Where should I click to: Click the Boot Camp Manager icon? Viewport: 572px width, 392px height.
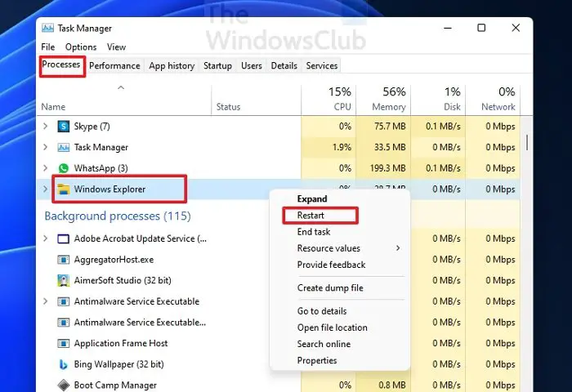[x=64, y=385]
